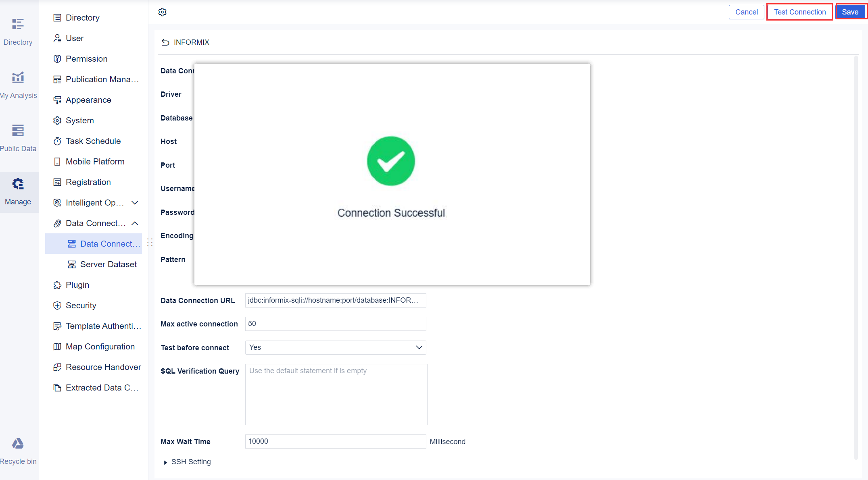Viewport: 868px width, 480px height.
Task: Click the Plugin puzzle icon
Action: [57, 285]
